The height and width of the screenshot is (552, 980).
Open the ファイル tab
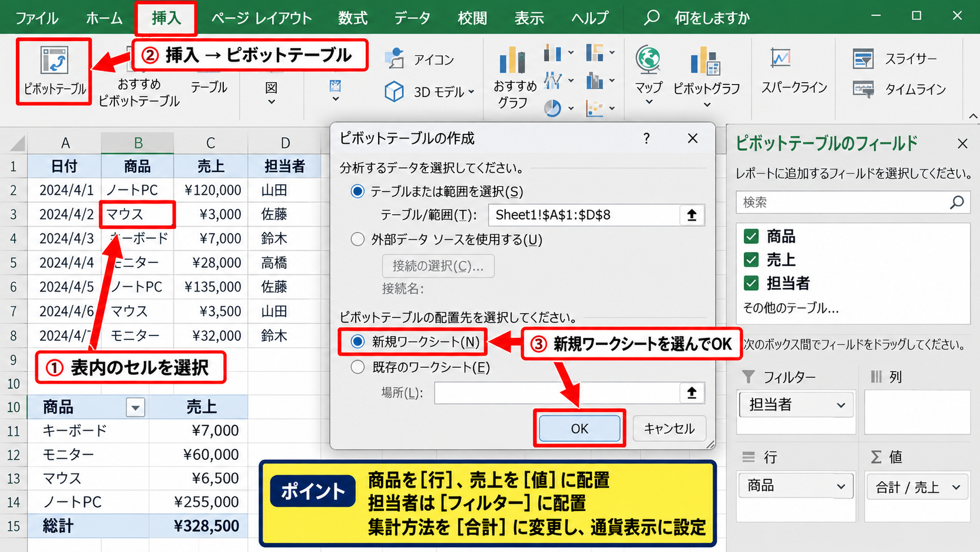(x=36, y=18)
